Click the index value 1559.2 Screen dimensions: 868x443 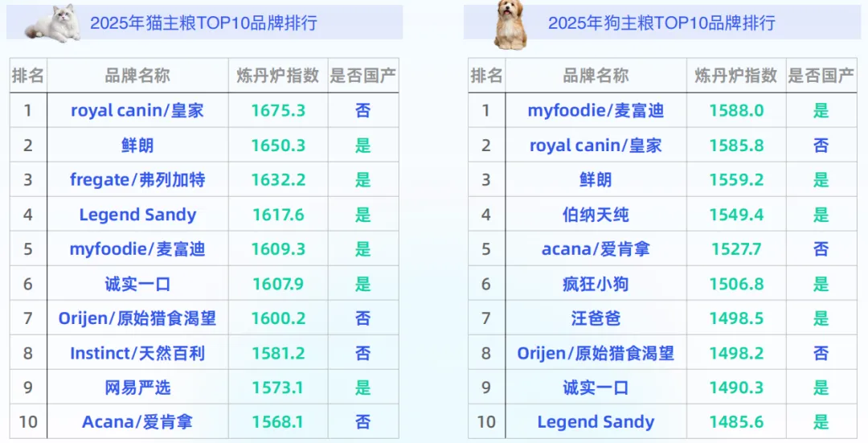point(736,180)
